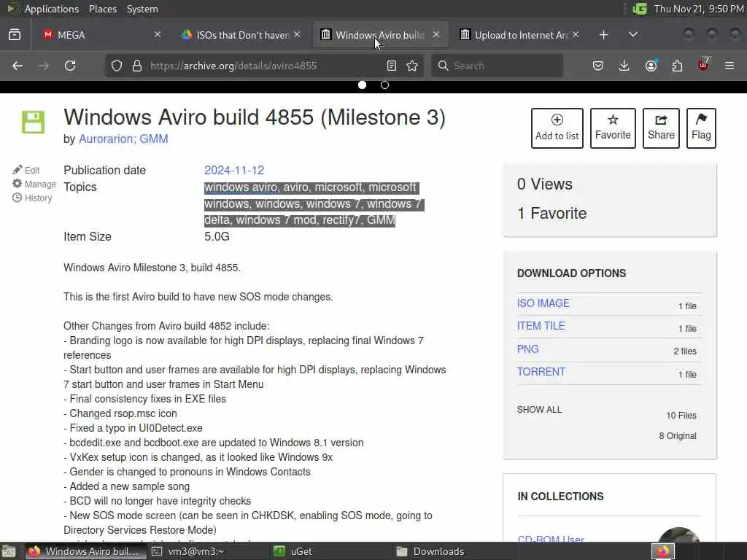
Task: Click the windows aviro topic link
Action: [x=241, y=187]
